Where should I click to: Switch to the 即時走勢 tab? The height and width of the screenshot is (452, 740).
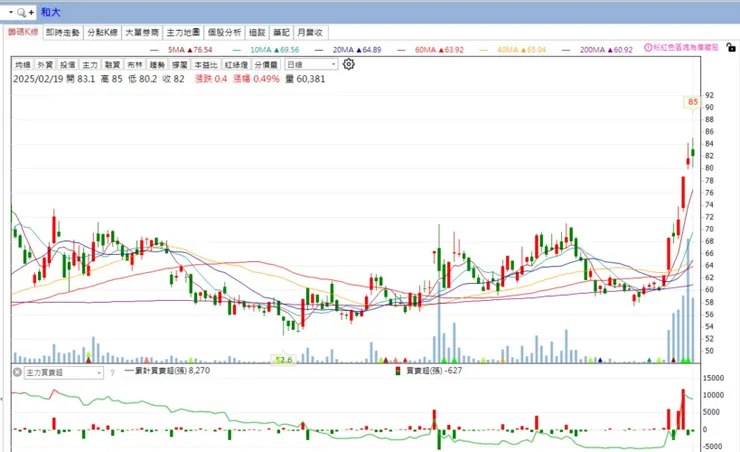coord(63,33)
